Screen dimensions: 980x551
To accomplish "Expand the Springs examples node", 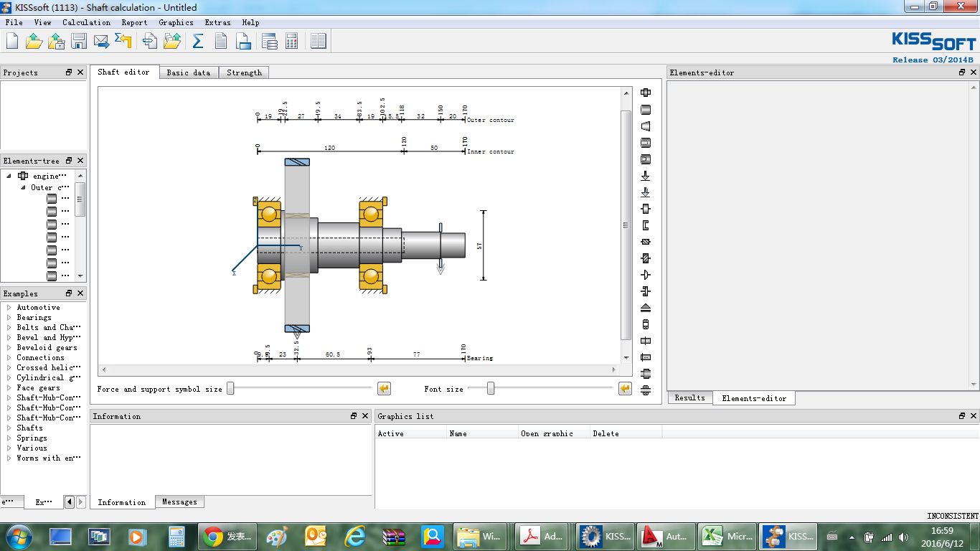I will (9, 438).
